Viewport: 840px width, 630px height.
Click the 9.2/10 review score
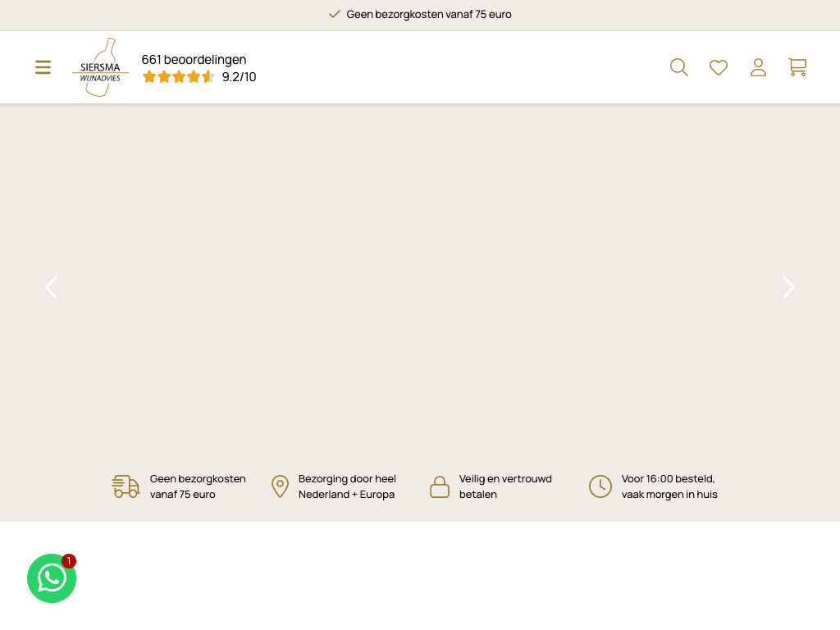pyautogui.click(x=239, y=77)
